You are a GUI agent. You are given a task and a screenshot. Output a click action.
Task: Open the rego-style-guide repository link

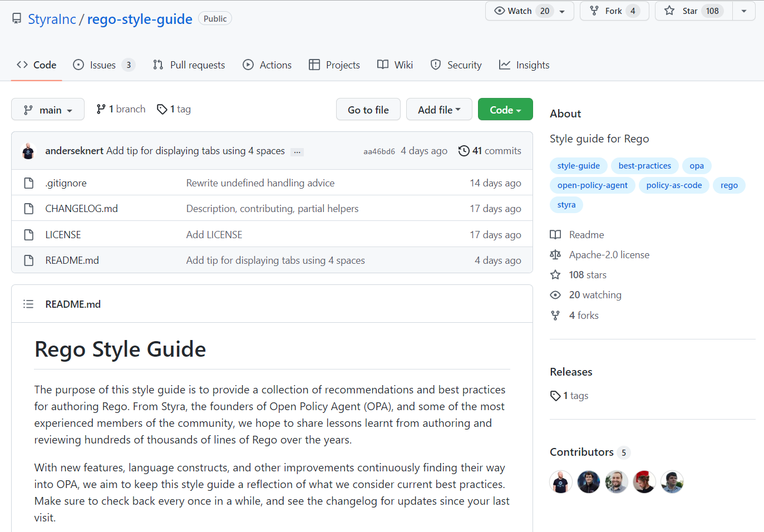click(140, 19)
